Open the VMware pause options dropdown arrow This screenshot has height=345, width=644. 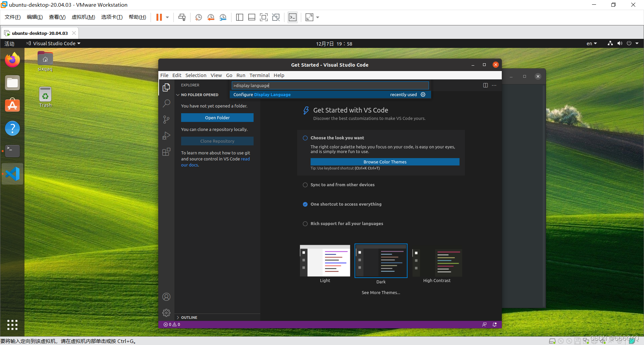[x=167, y=17]
